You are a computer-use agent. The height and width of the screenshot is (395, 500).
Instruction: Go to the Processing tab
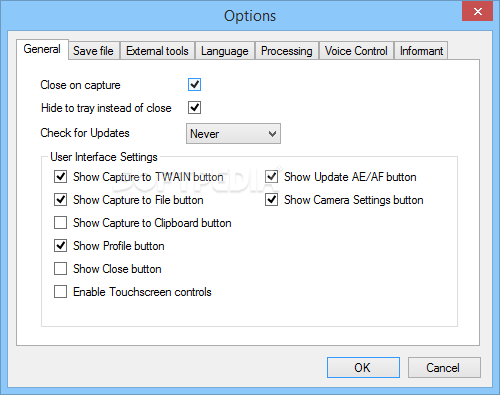pyautogui.click(x=287, y=51)
